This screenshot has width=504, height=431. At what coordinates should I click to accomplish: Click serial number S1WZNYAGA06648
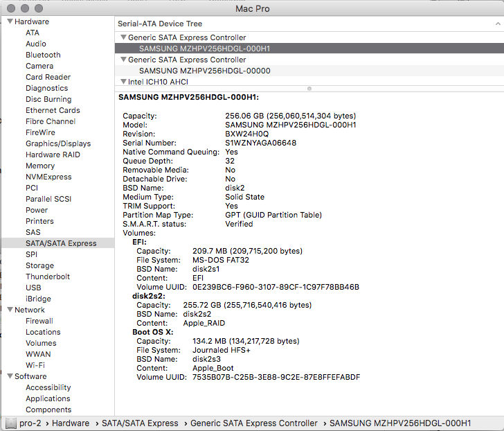(261, 143)
